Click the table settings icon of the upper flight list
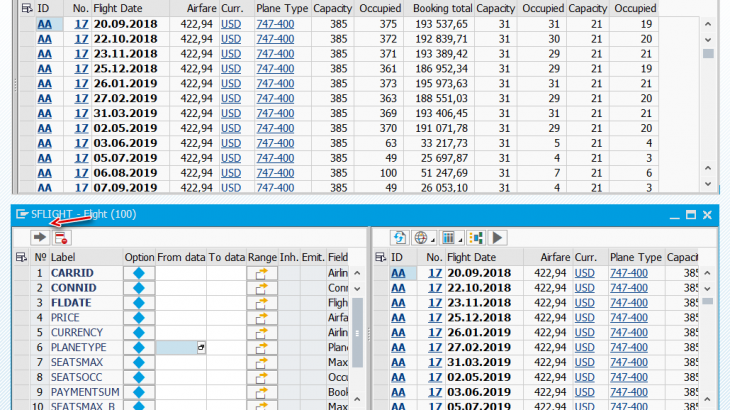Image resolution: width=730 pixels, height=410 pixels. click(27, 8)
